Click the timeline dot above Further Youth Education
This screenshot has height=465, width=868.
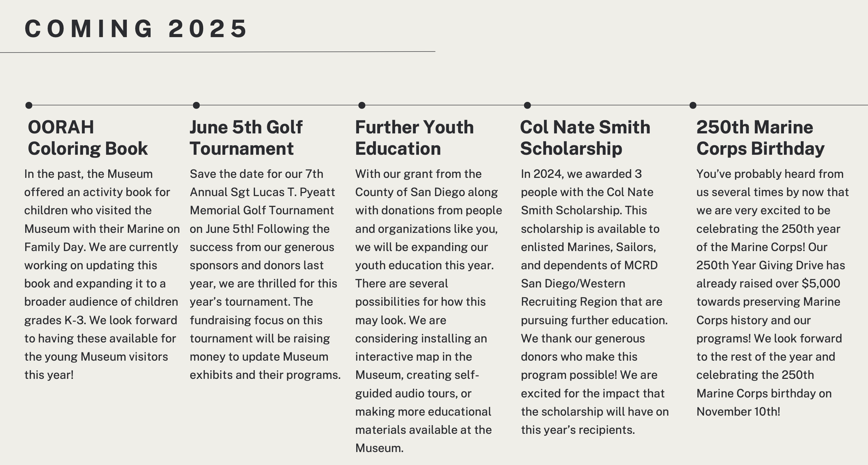point(362,105)
